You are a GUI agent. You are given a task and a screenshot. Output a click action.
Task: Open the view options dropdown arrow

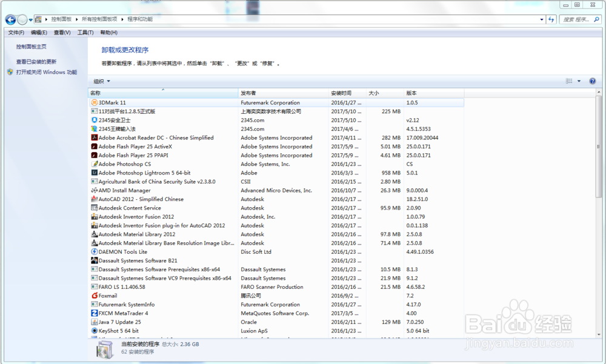(x=579, y=81)
